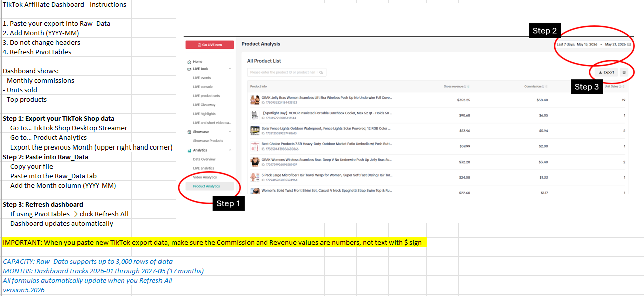
Task: Click OEAK Wireless Seamless Bras thumbnail
Action: pyautogui.click(x=255, y=162)
